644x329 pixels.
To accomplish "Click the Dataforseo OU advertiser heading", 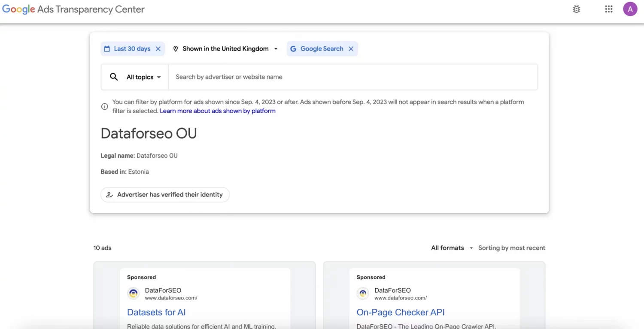I will pyautogui.click(x=149, y=133).
